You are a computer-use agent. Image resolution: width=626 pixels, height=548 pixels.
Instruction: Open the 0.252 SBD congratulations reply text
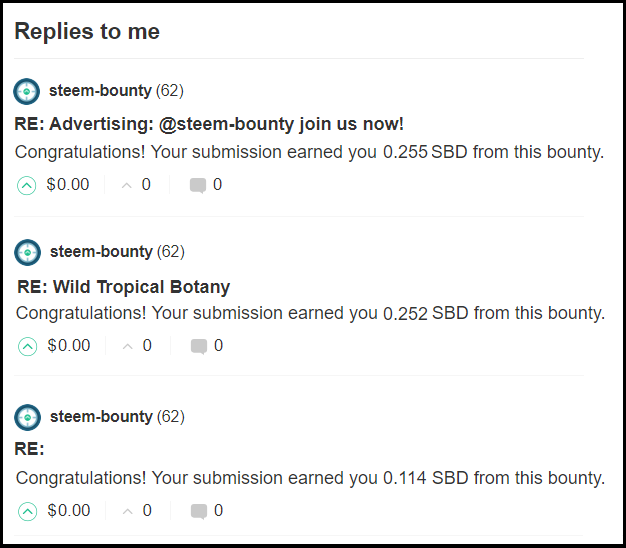(x=310, y=314)
